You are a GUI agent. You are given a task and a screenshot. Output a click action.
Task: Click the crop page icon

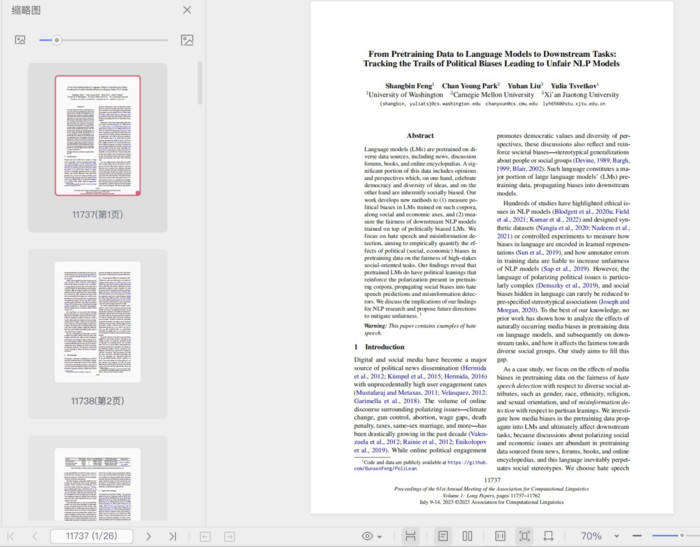pos(549,536)
